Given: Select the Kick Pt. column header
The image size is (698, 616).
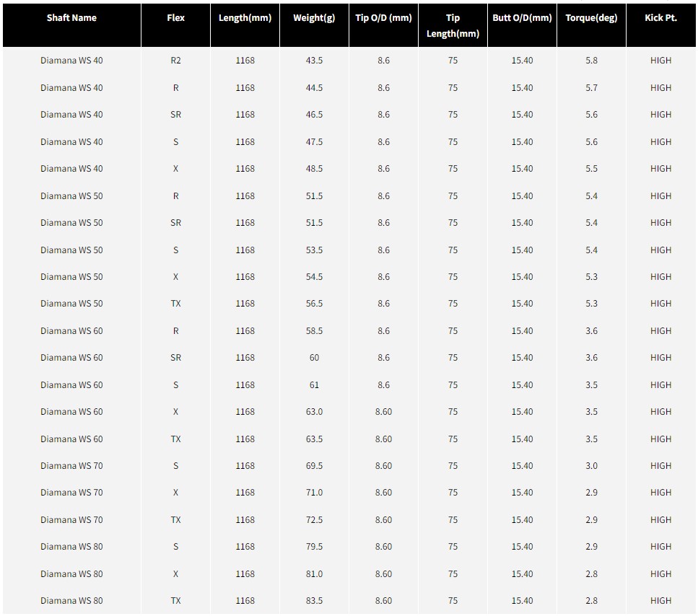Looking at the screenshot, I should pyautogui.click(x=661, y=18).
